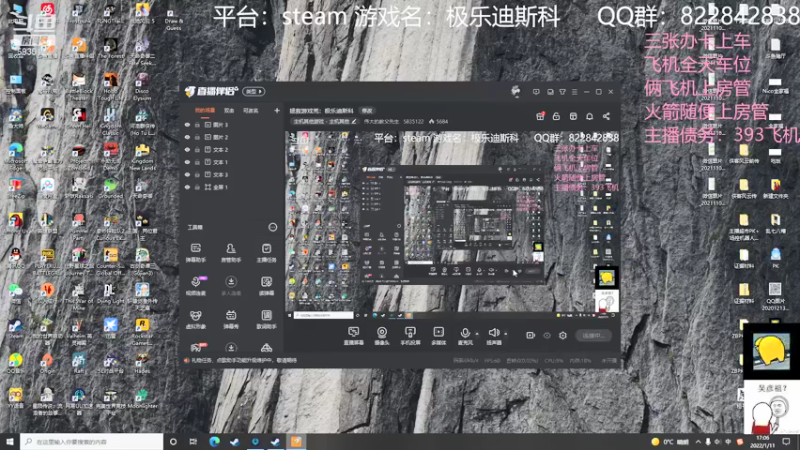Hide the 全屏 1 source layer
Image resolution: width=800 pixels, height=450 pixels.
(x=187, y=187)
